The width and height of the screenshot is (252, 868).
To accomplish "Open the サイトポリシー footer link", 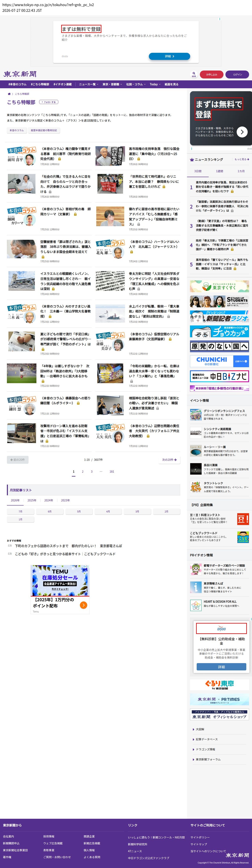I will 200,837.
